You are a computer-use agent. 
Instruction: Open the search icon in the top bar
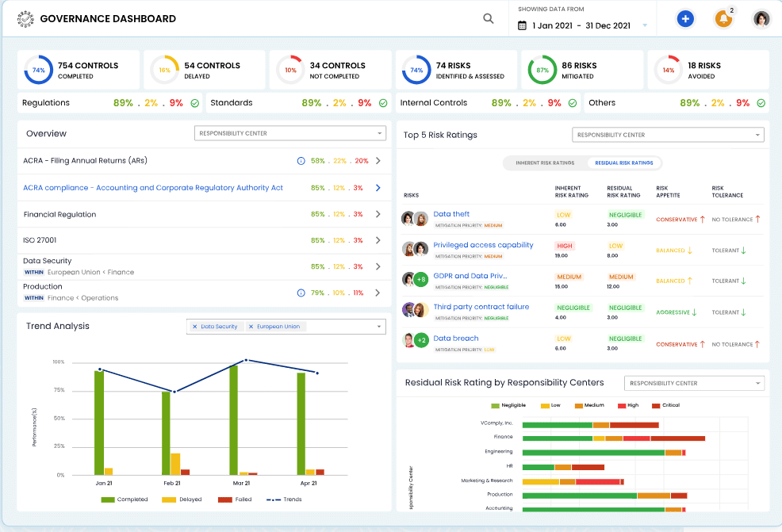[488, 17]
